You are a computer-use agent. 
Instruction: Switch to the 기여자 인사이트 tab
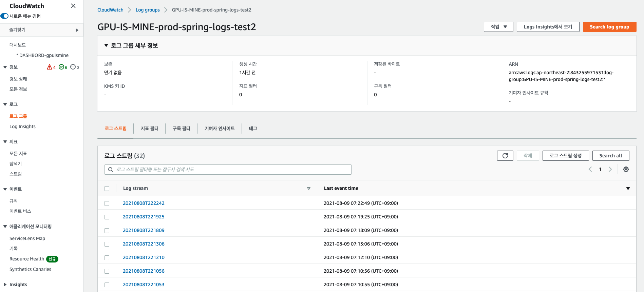point(220,129)
